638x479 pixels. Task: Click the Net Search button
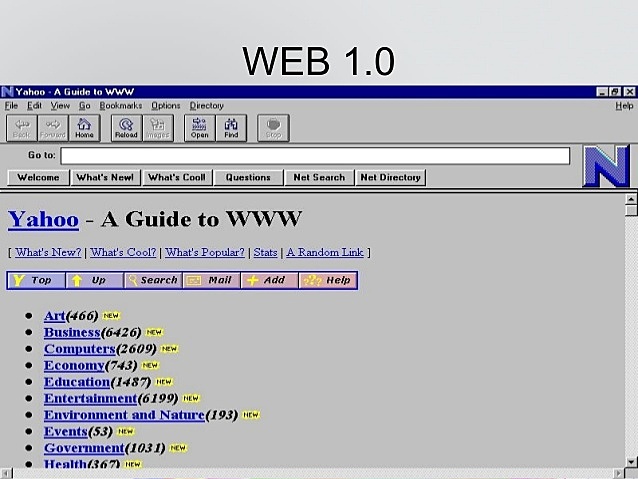click(319, 177)
